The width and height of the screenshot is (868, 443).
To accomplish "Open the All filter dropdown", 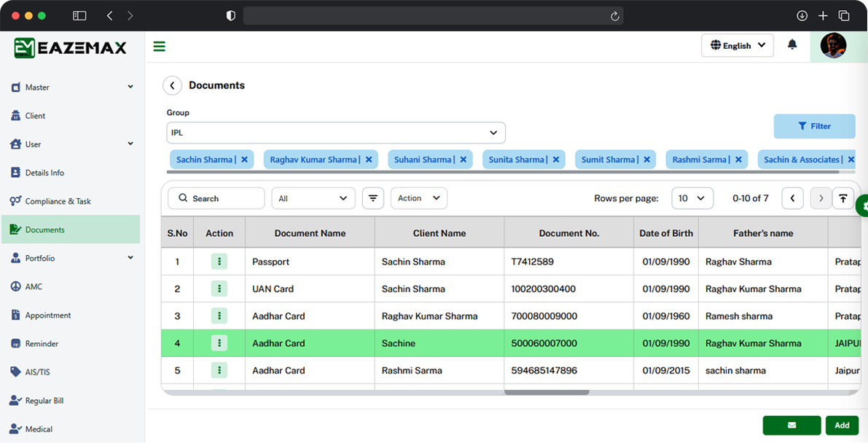I will [x=313, y=198].
